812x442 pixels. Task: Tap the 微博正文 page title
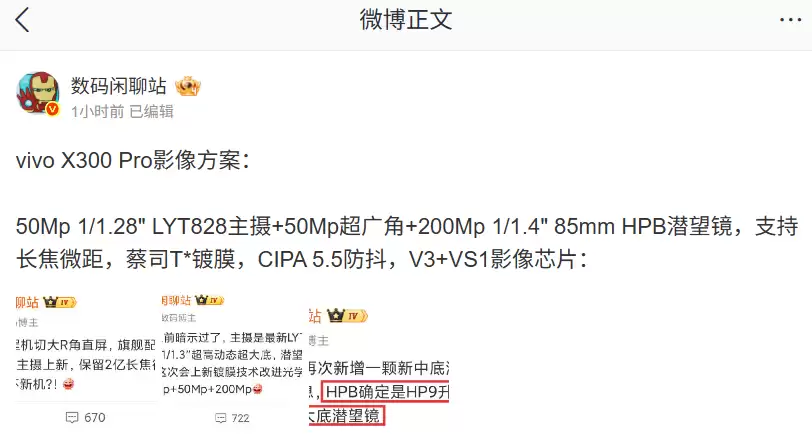(406, 20)
